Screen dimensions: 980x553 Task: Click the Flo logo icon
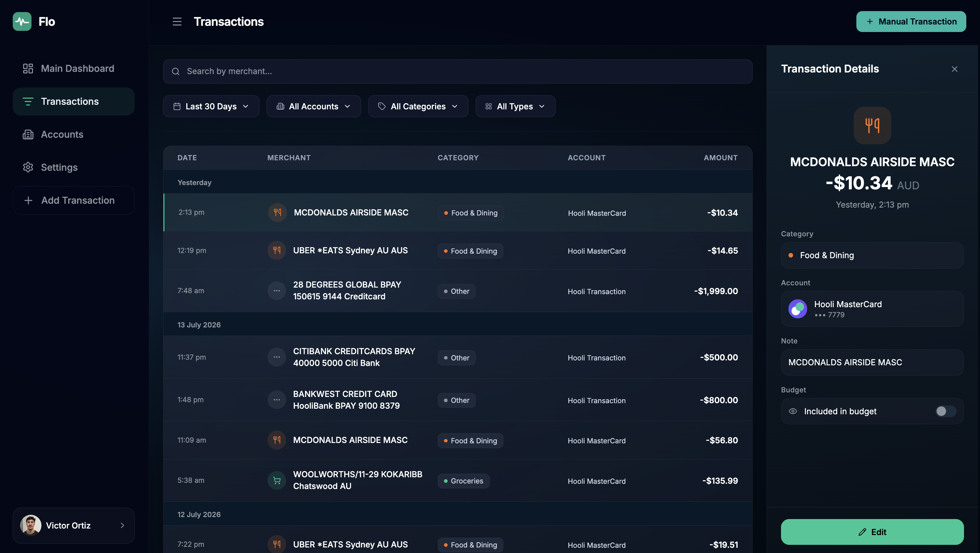click(x=22, y=21)
